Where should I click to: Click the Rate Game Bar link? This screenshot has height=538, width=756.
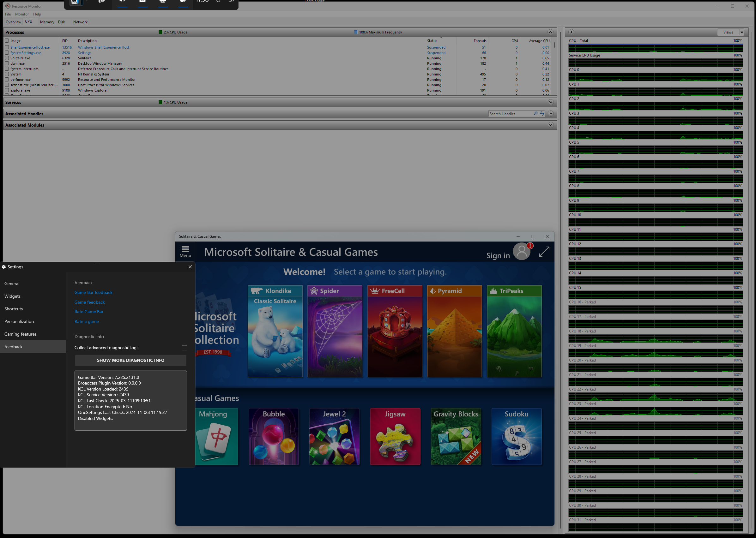pos(89,312)
